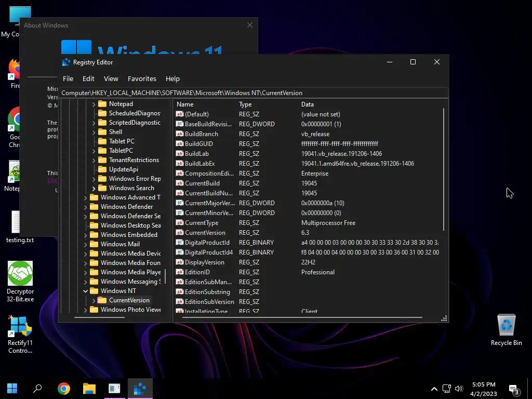Expand the Windows Mail key

(x=86, y=244)
